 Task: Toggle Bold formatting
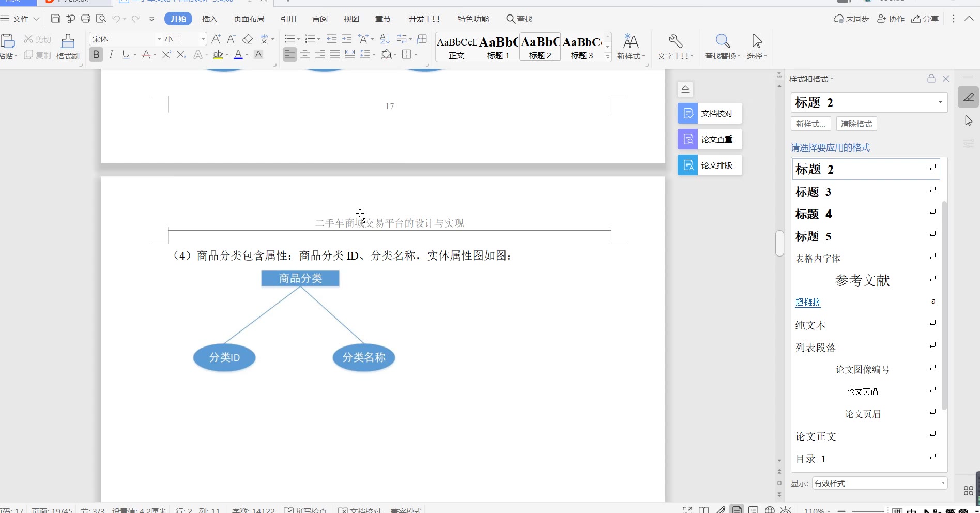96,54
